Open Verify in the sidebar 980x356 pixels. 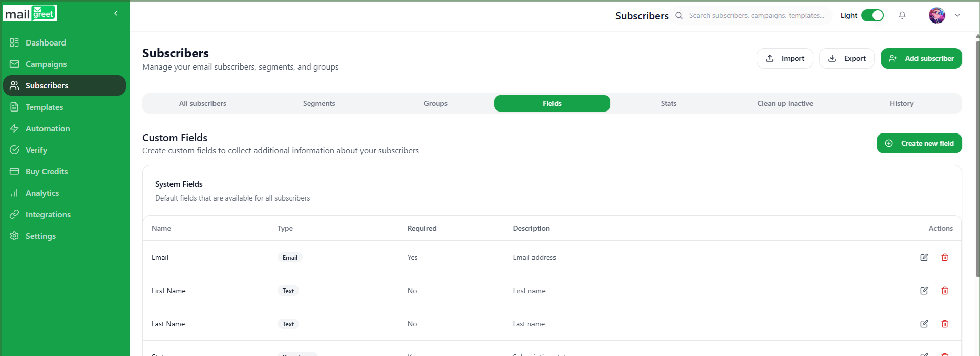click(x=65, y=150)
